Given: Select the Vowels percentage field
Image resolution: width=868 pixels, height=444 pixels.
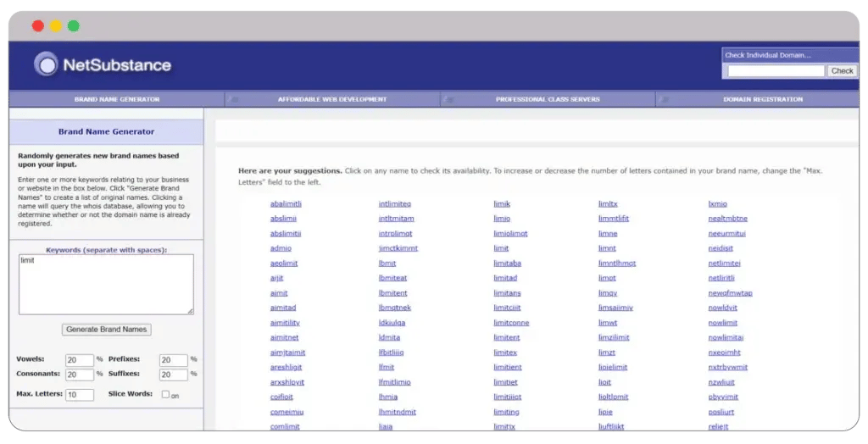Looking at the screenshot, I should click(x=80, y=360).
